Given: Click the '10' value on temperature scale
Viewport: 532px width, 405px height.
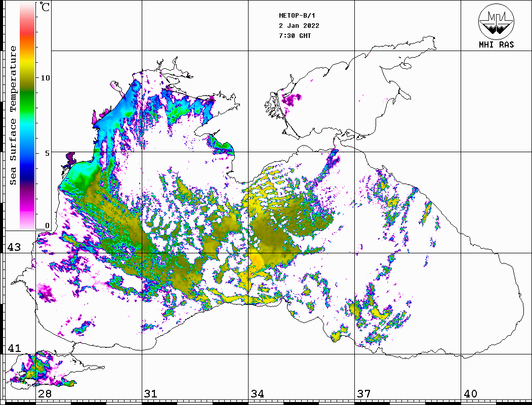Looking at the screenshot, I should click(x=45, y=78).
